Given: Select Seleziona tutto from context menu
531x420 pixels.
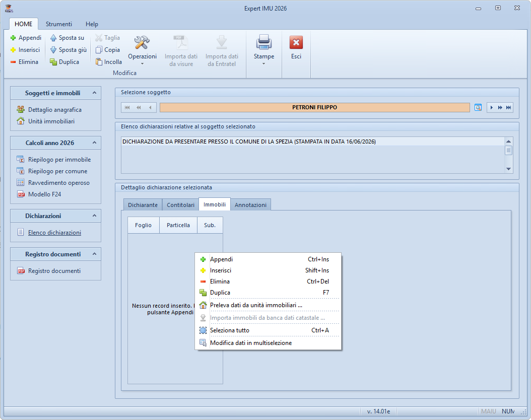Looking at the screenshot, I should (229, 330).
